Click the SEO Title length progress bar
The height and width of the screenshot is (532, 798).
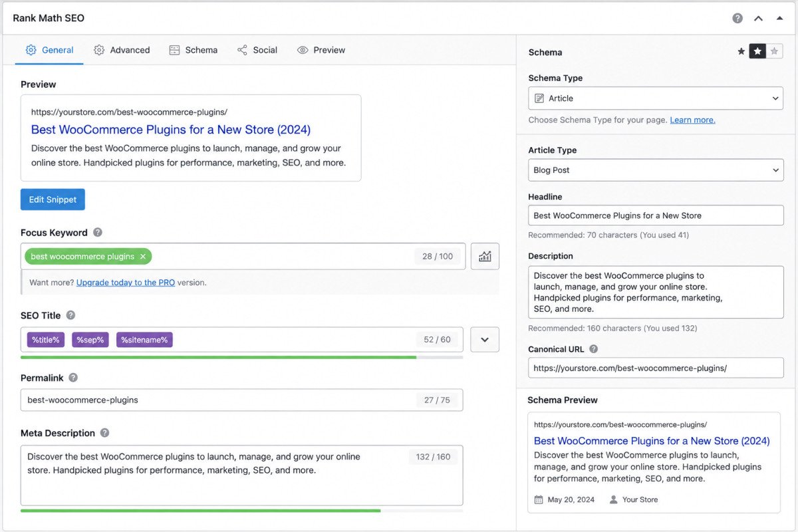coord(242,357)
